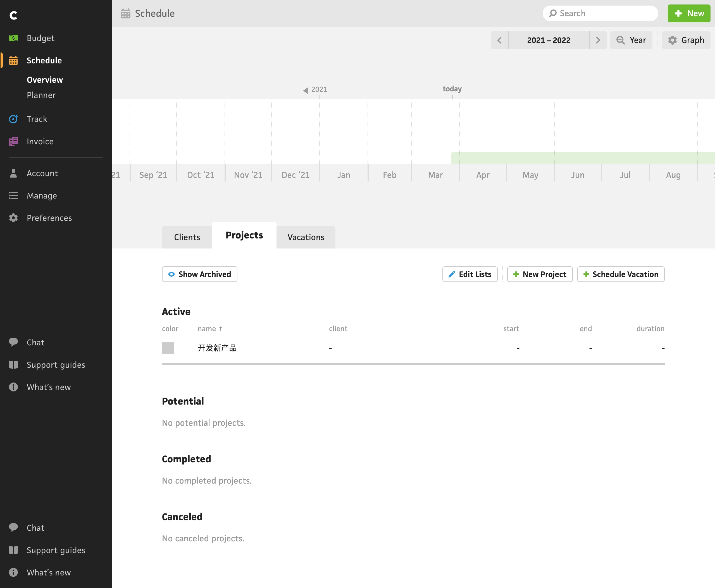The image size is (715, 588).
Task: Click the gray color swatch of 开发新产品
Action: [168, 348]
